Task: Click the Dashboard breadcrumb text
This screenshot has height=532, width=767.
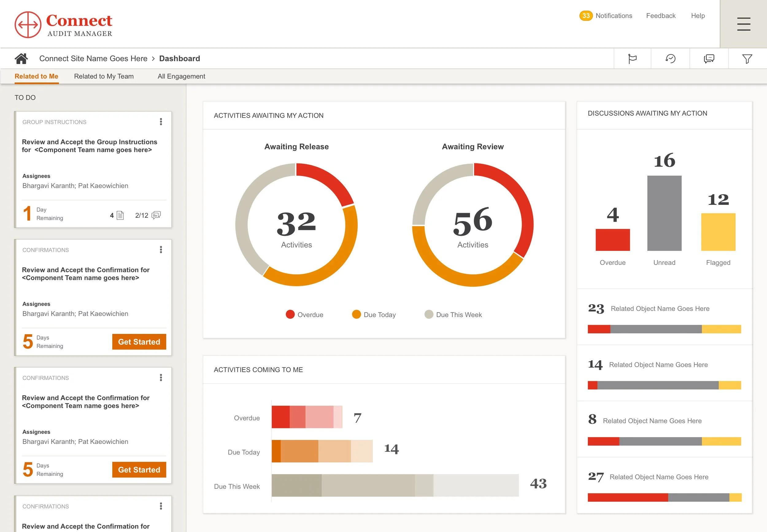Action: click(179, 59)
